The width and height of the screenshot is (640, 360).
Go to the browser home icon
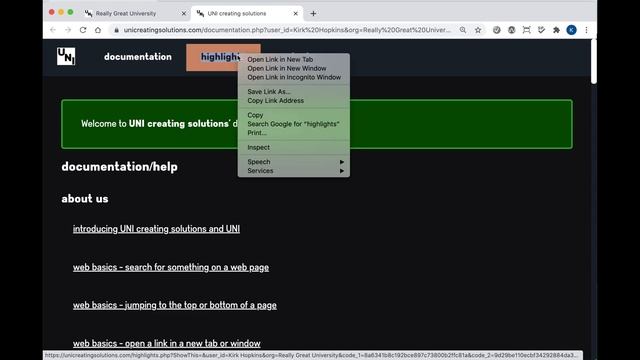coord(98,30)
